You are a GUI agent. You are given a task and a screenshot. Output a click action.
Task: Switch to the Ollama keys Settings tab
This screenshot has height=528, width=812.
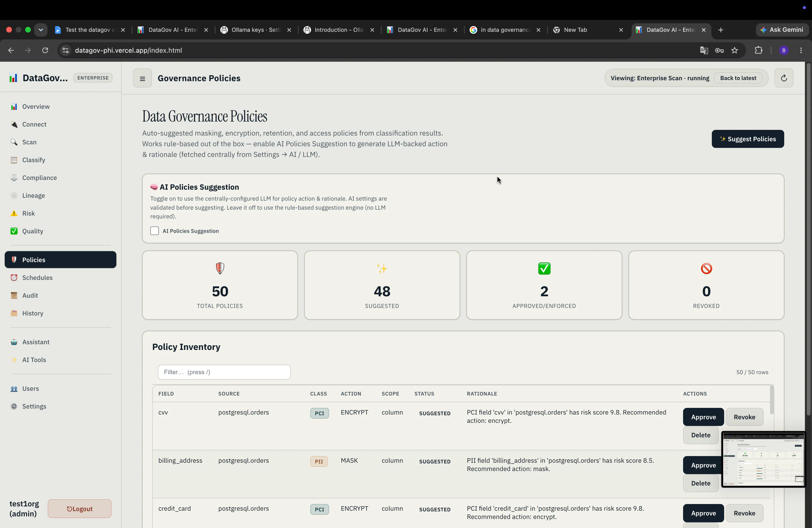(256, 30)
